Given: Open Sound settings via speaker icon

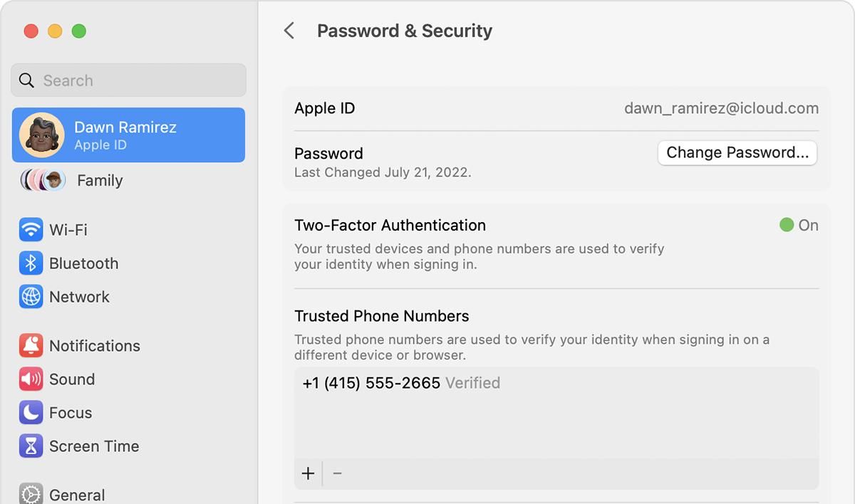Looking at the screenshot, I should (x=30, y=379).
